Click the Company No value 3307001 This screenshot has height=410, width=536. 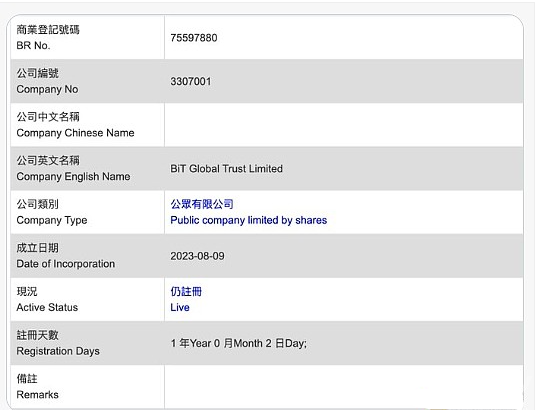click(x=191, y=81)
